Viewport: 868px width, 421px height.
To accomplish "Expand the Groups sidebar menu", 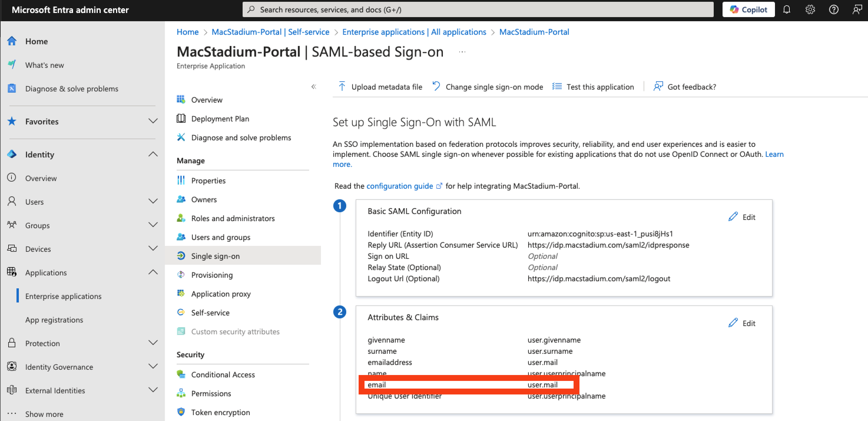I will [153, 225].
